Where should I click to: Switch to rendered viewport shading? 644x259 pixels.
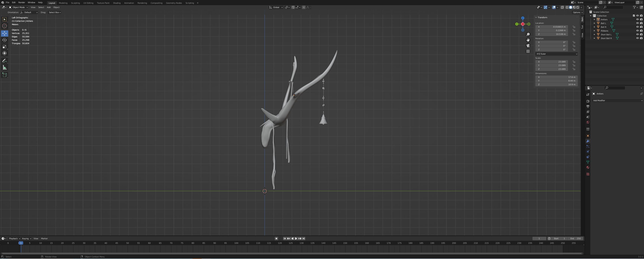tap(578, 8)
